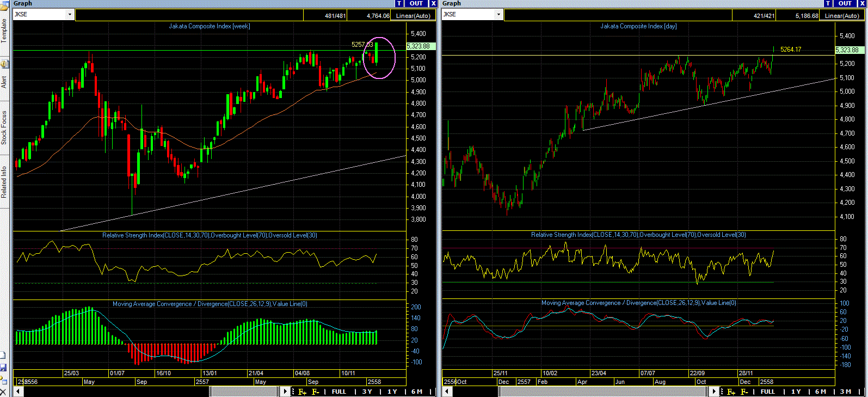Image resolution: width=868 pixels, height=397 pixels.
Task: Click the F+ zoom icon under weekly chart
Action: pos(303,392)
